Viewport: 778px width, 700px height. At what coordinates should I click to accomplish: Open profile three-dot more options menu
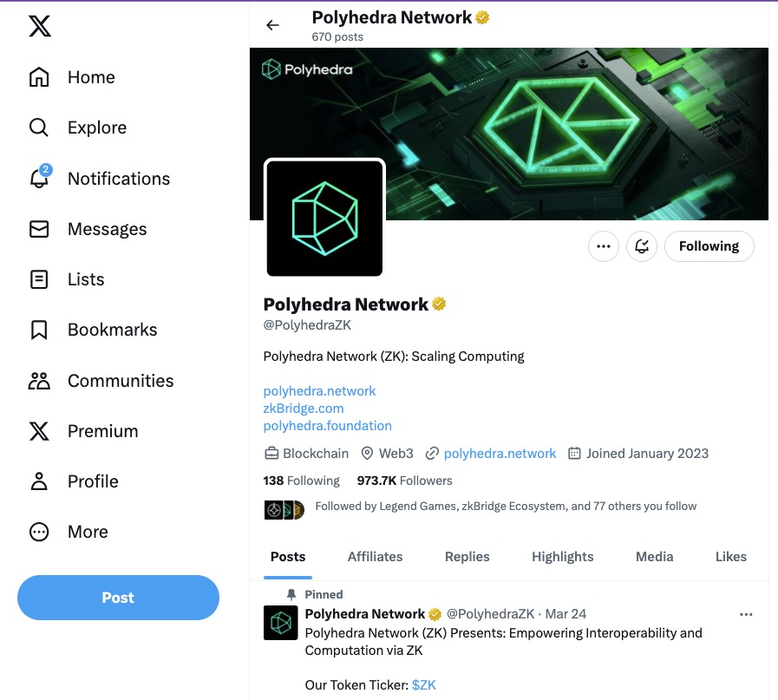[x=604, y=246]
